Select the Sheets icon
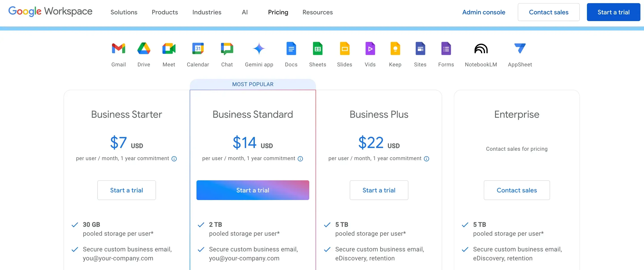Screen dimensions: 644x270 [x=318, y=49]
